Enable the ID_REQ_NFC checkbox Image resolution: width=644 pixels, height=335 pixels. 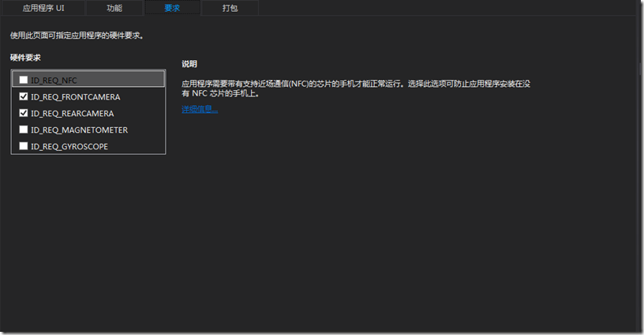tap(24, 80)
